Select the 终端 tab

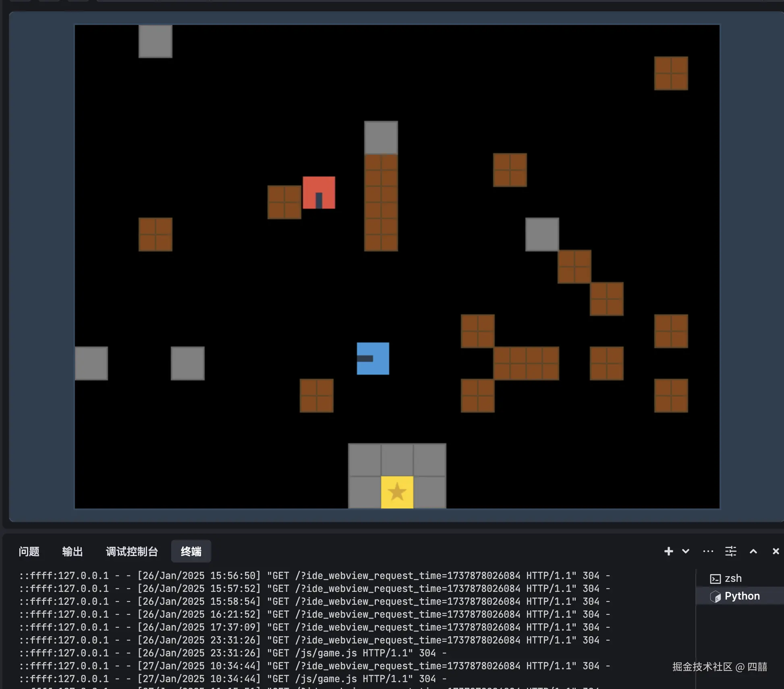pyautogui.click(x=191, y=551)
